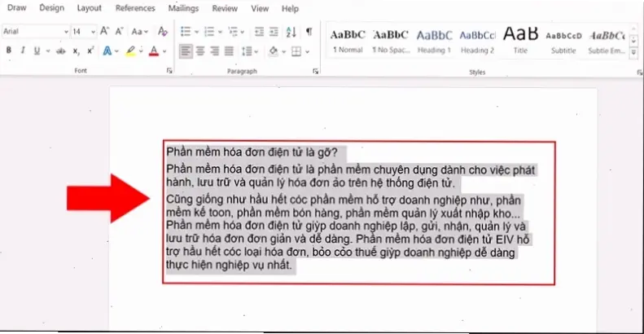This screenshot has width=644, height=334.
Task: Apply red font color
Action: 154,51
